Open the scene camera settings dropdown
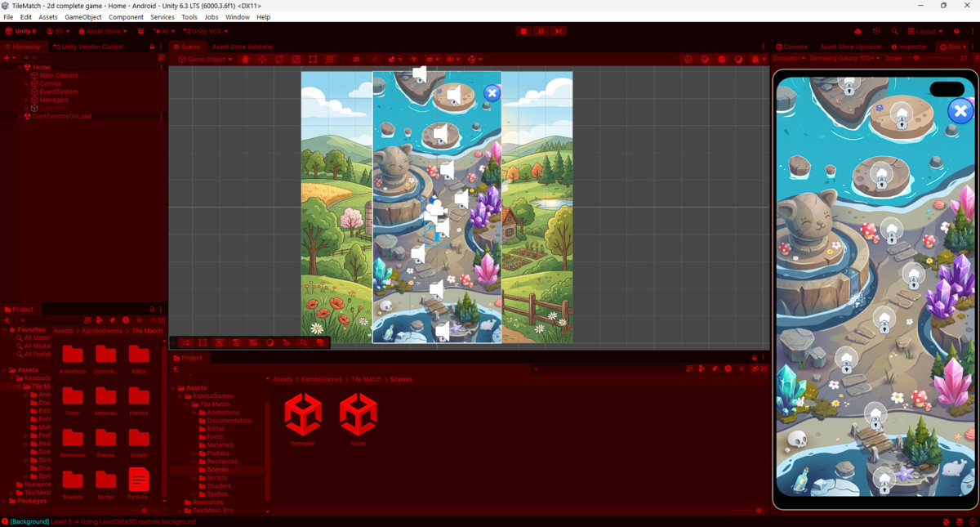Screen dimensions: 980x527 [452, 59]
